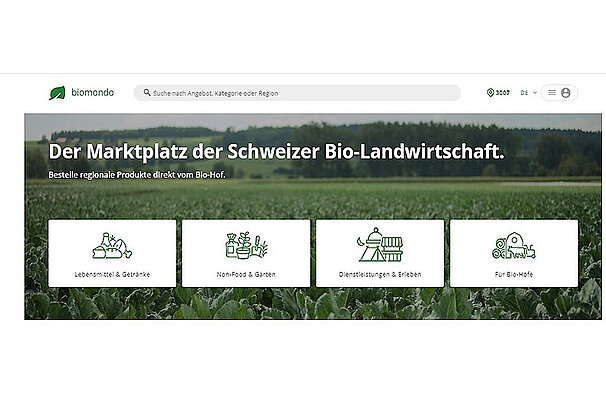Click the 'Der Marktplatz der Schweizer Bio-Landwirtschaft' headline
This screenshot has height=402, width=606.
click(x=276, y=152)
